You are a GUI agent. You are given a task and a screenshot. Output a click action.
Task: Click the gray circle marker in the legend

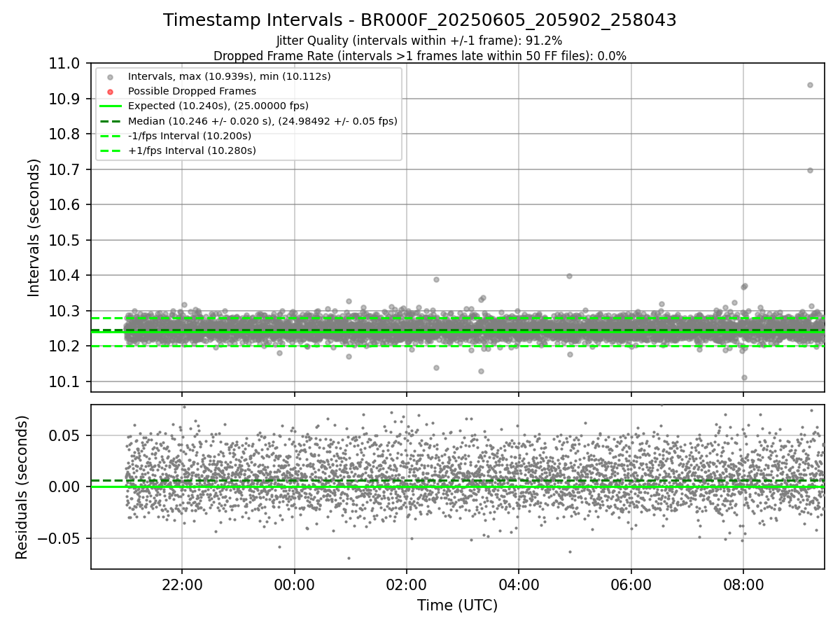(x=111, y=76)
